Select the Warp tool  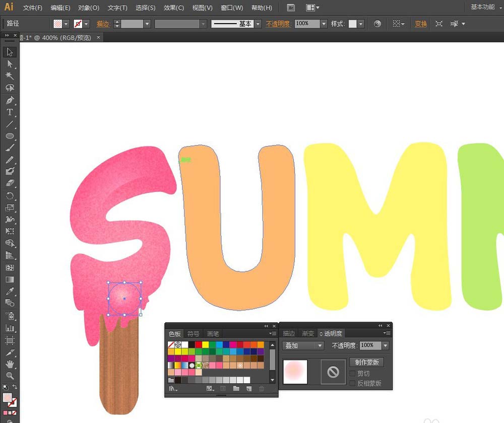pos(10,220)
